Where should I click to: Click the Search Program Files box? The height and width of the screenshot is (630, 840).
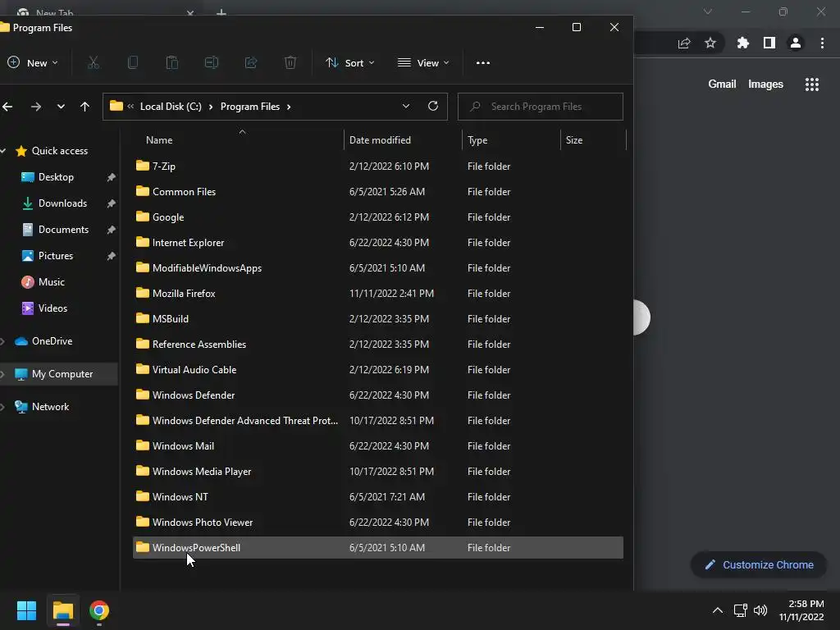click(x=540, y=107)
